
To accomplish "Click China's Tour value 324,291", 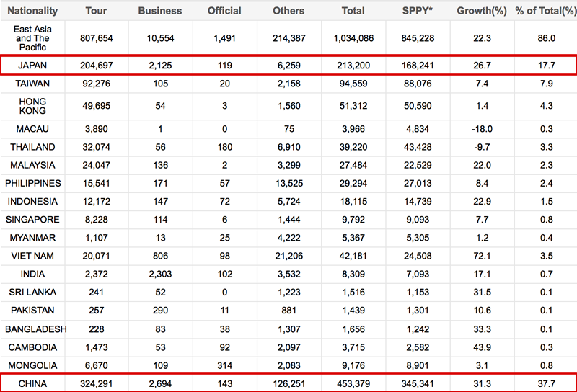I will 97,383.
